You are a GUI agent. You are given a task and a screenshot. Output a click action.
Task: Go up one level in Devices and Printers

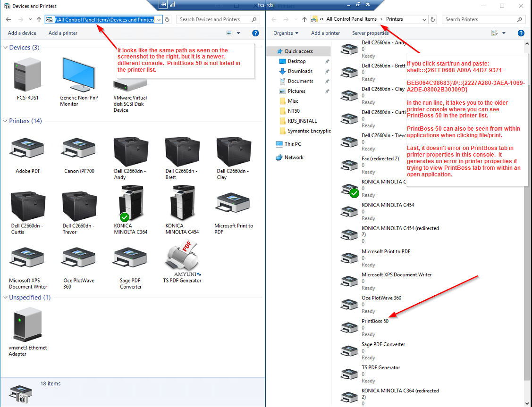point(39,20)
